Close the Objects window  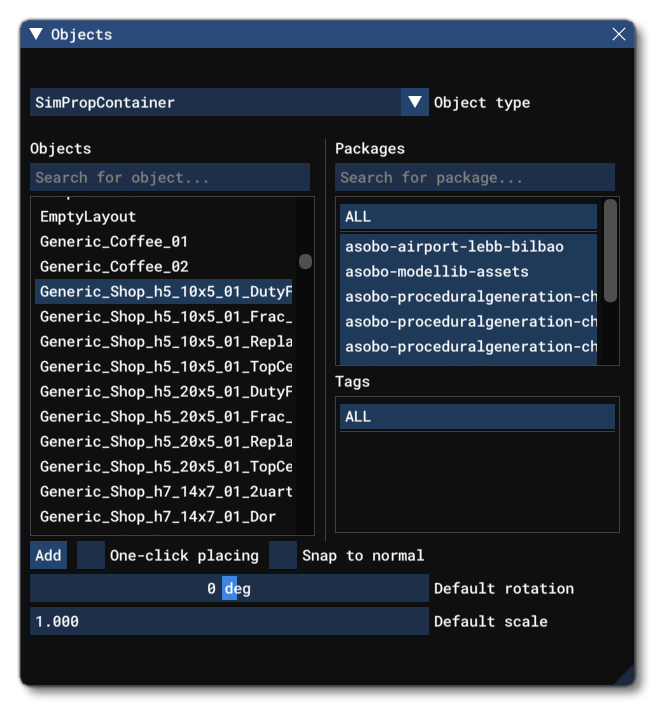pyautogui.click(x=619, y=34)
